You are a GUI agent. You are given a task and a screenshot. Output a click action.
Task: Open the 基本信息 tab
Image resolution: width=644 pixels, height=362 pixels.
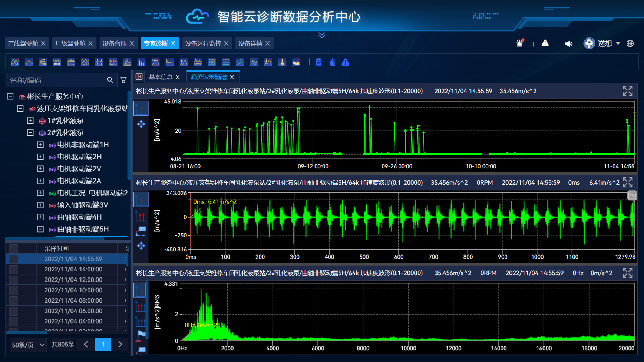160,77
